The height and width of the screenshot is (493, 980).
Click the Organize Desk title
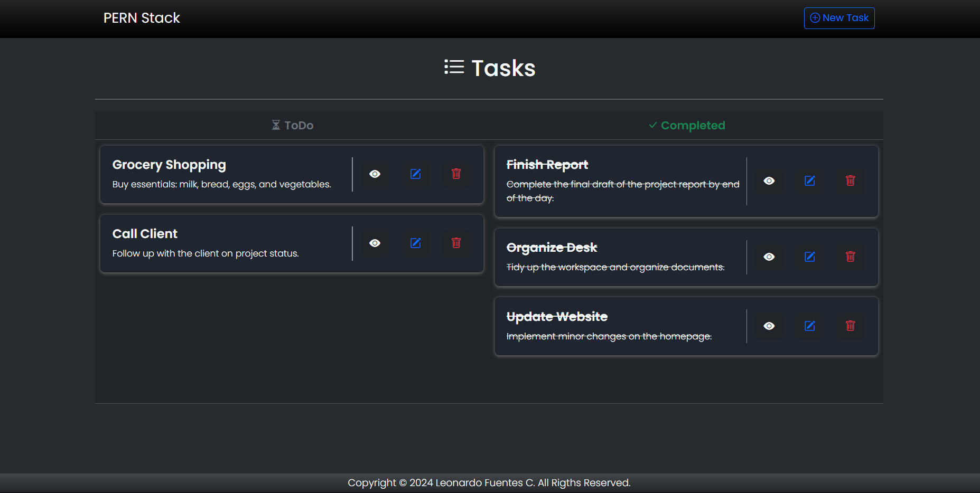552,248
